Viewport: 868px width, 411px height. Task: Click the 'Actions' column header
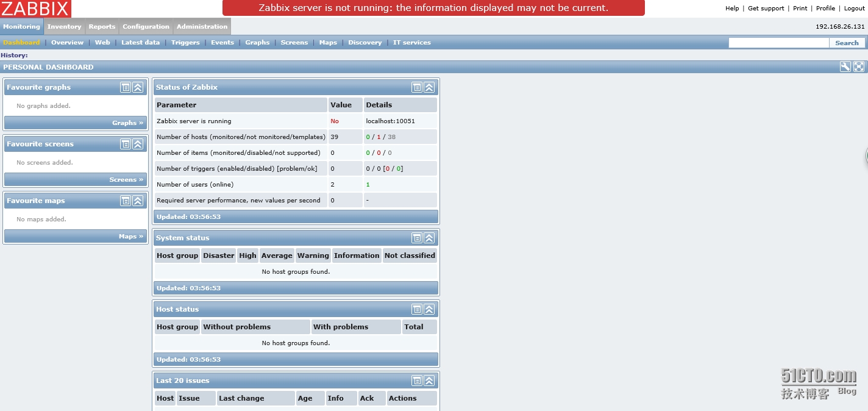point(412,398)
